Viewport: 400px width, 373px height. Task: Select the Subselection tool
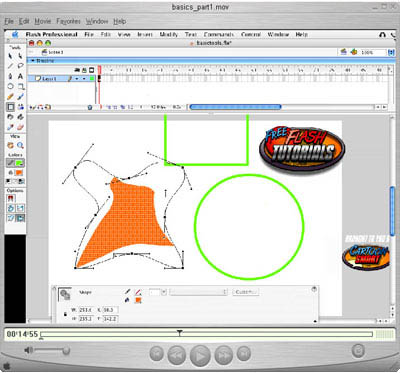(x=20, y=56)
